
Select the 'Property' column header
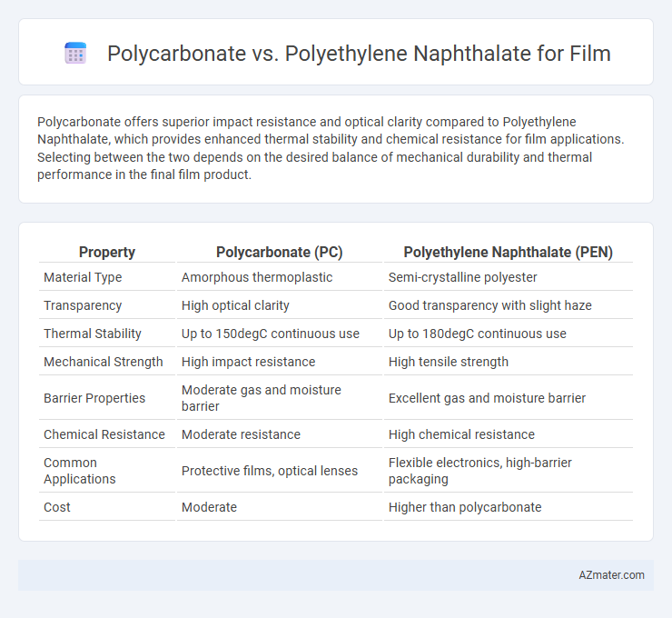pos(107,252)
